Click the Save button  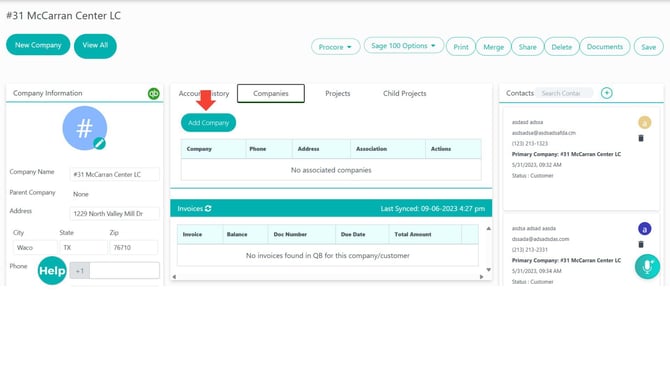point(648,47)
